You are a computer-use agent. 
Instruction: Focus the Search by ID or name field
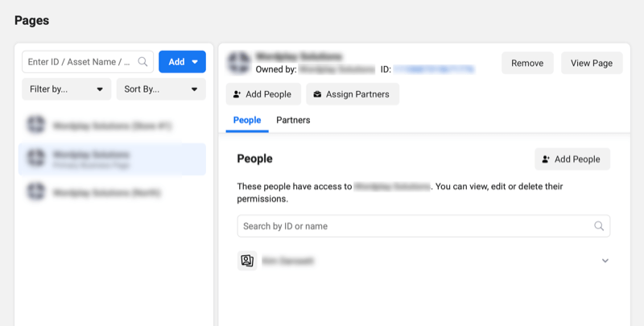(415, 226)
